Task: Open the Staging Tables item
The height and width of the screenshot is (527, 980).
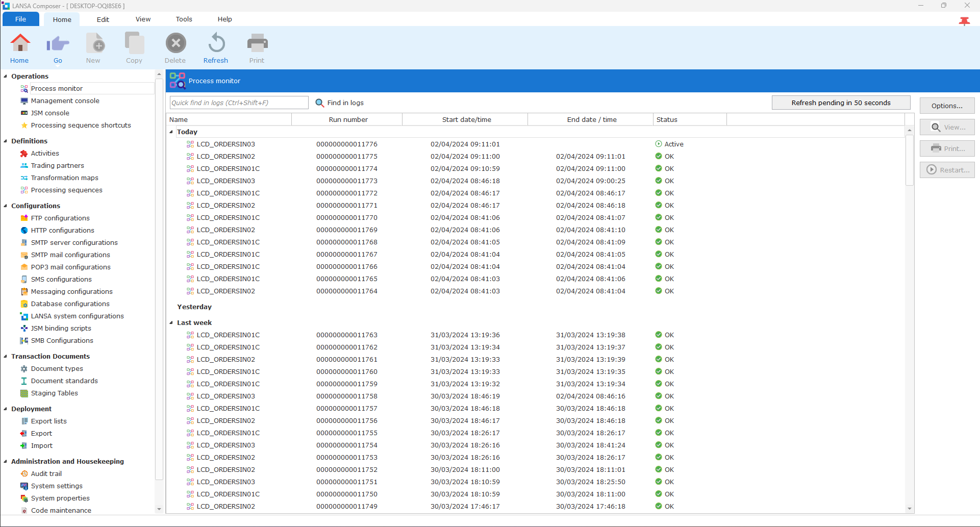Action: (x=54, y=393)
